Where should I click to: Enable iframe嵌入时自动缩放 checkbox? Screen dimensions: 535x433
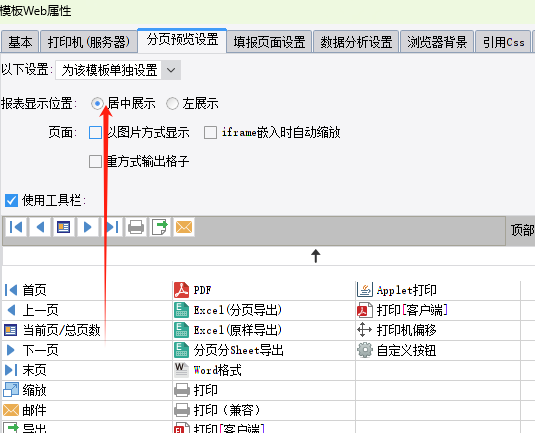[x=210, y=132]
